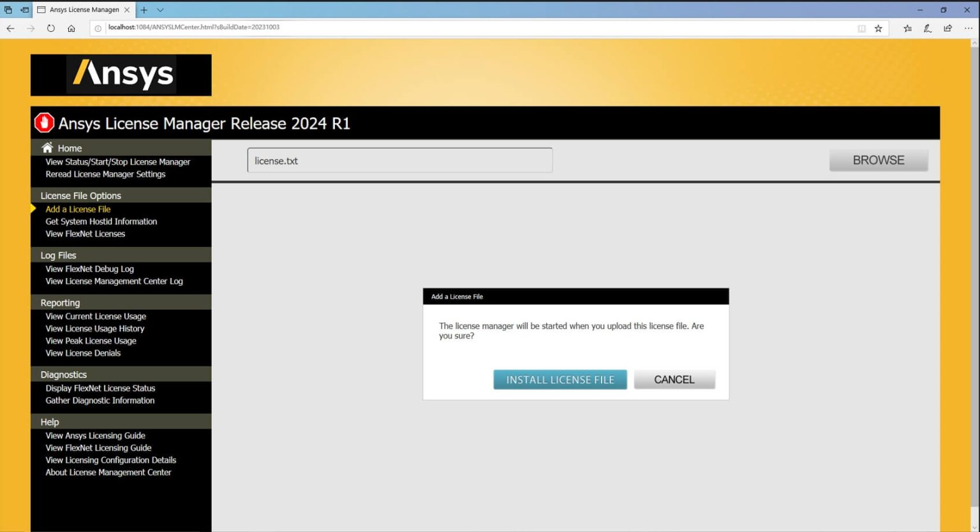This screenshot has height=532, width=980.
Task: Click the dialog confirmation message text
Action: (x=571, y=330)
